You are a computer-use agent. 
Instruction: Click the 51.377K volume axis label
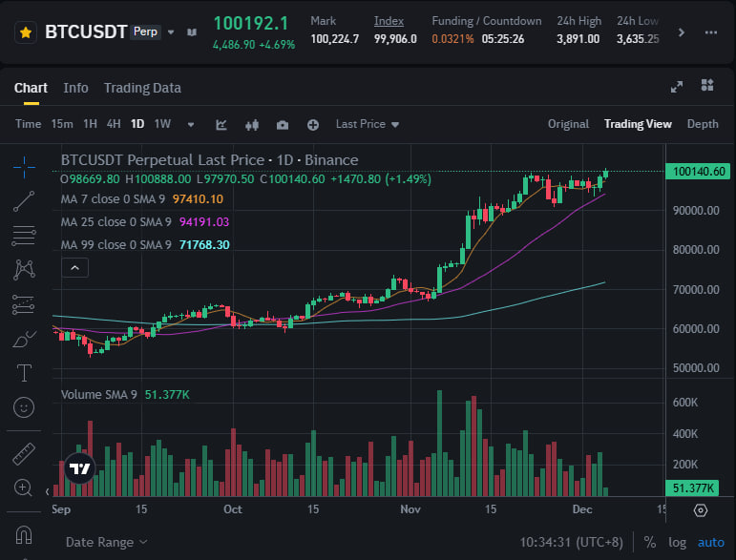(x=692, y=488)
